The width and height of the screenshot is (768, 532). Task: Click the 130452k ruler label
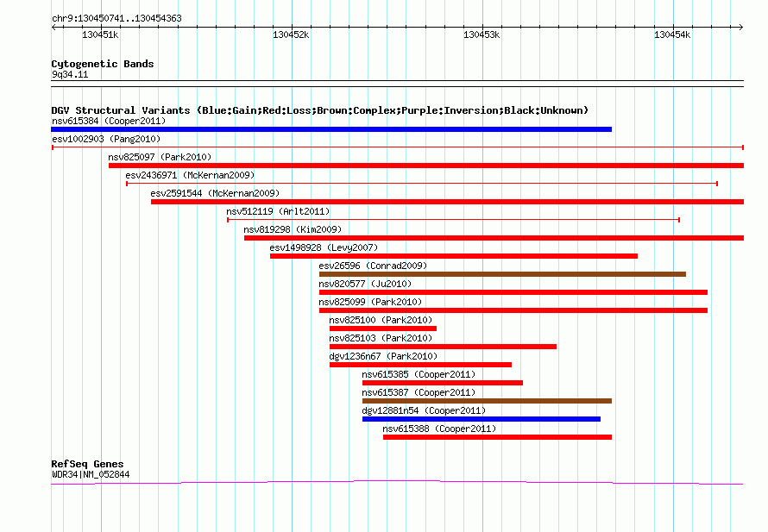[x=291, y=34]
